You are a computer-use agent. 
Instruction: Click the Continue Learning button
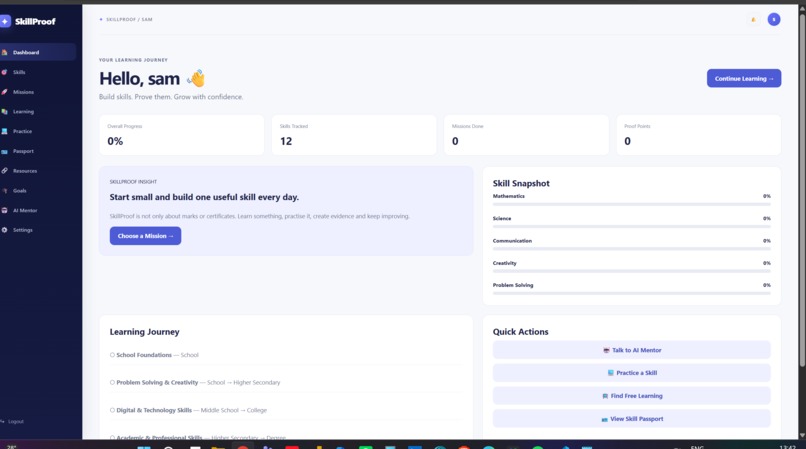[x=744, y=78]
